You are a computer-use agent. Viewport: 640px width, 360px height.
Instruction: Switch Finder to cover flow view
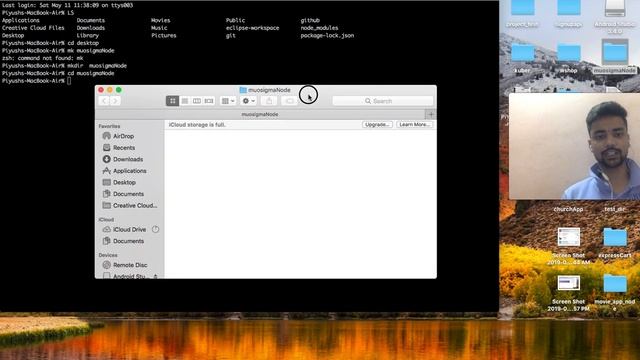click(x=209, y=100)
